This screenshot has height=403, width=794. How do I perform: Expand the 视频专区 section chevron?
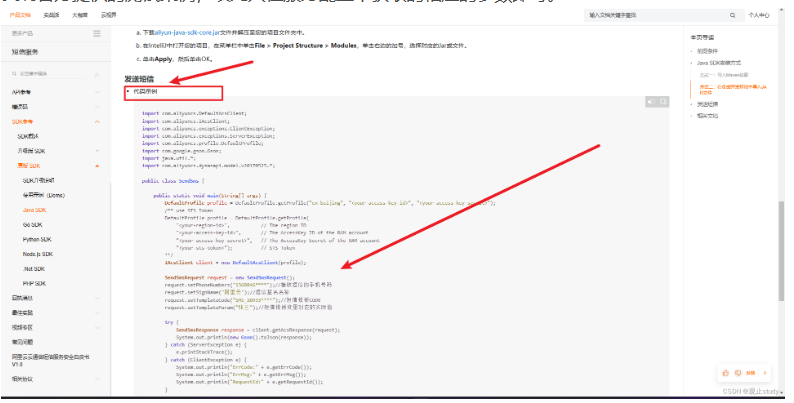pos(97,328)
